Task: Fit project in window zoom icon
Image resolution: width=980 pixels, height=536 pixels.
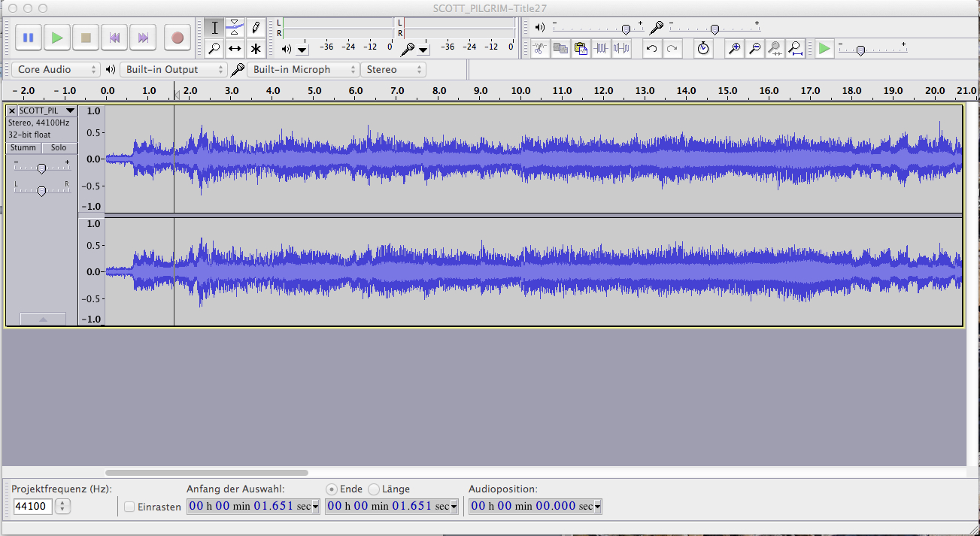Action: [x=796, y=49]
